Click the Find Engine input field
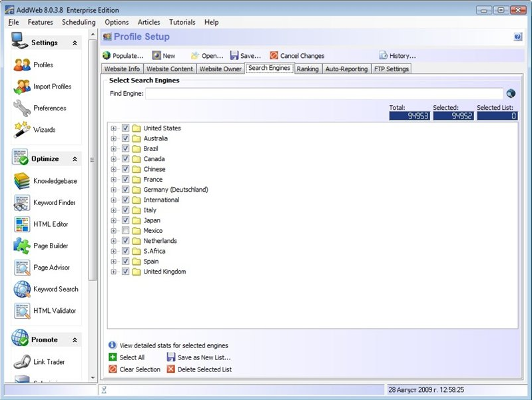This screenshot has width=532, height=400. coord(324,94)
